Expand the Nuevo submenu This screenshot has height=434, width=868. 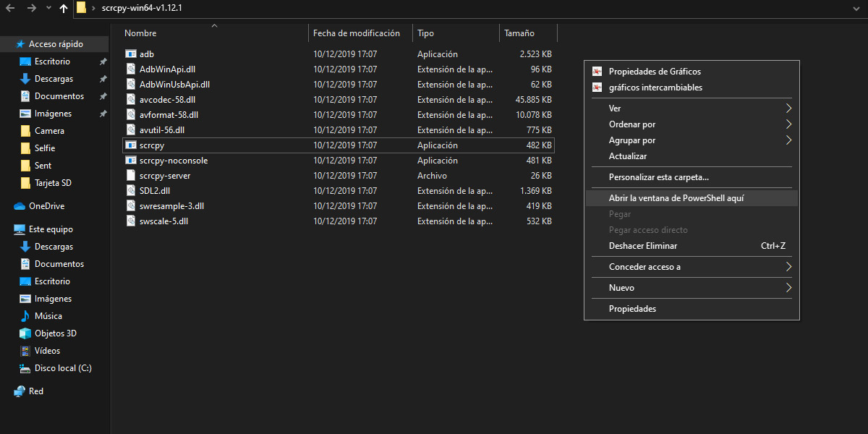click(789, 288)
